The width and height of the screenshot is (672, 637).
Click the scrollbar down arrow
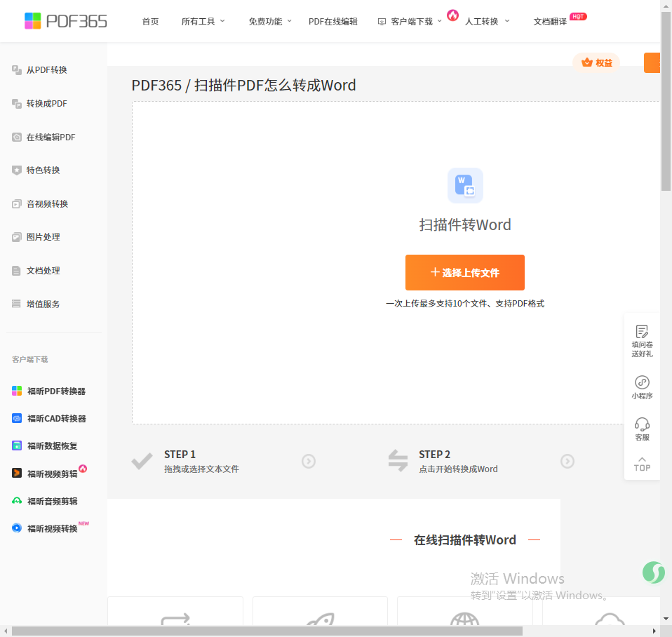coord(666,619)
